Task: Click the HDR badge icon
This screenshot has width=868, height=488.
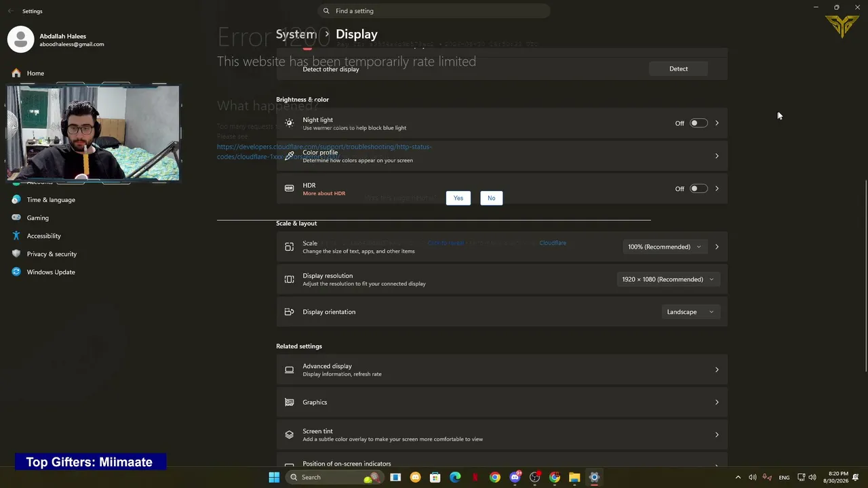Action: point(290,188)
